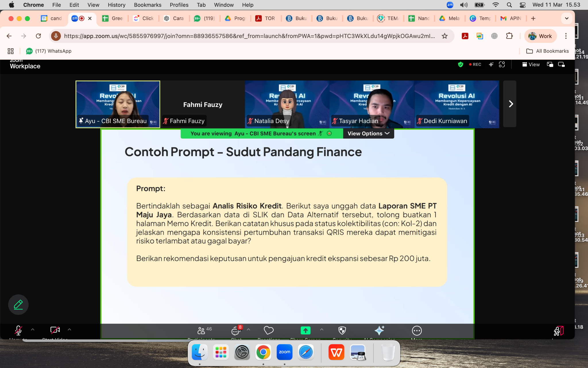Image resolution: width=588 pixels, height=368 pixels.
Task: Open Reactions heart icon
Action: tap(268, 331)
